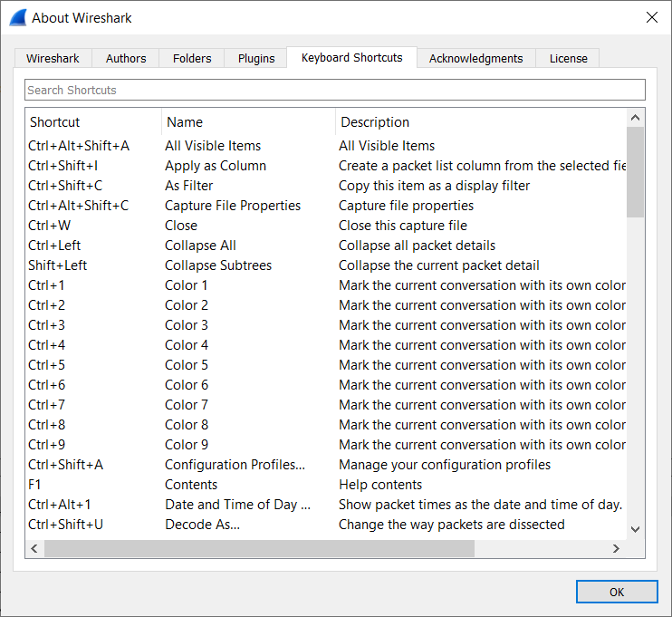The width and height of the screenshot is (672, 617).
Task: Click the Ctrl+2 shortcut cell
Action: point(47,305)
